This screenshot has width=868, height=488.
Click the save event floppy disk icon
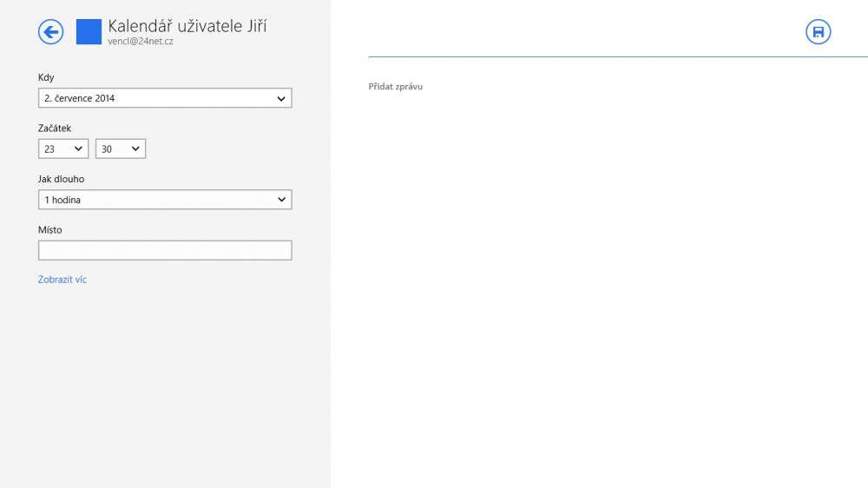[x=818, y=32]
